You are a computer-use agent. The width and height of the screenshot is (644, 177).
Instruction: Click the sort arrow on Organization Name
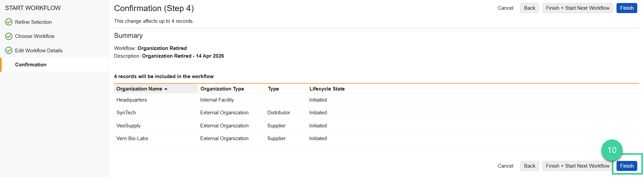coord(166,89)
